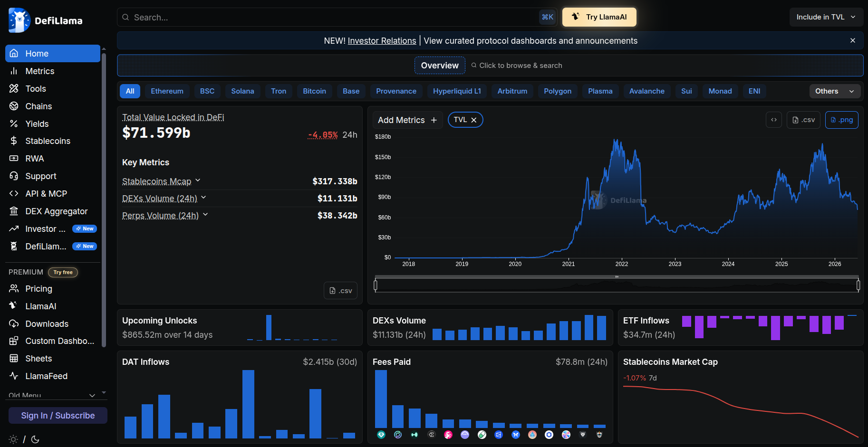Switch to the Monad chain
The height and width of the screenshot is (447, 868).
[720, 91]
